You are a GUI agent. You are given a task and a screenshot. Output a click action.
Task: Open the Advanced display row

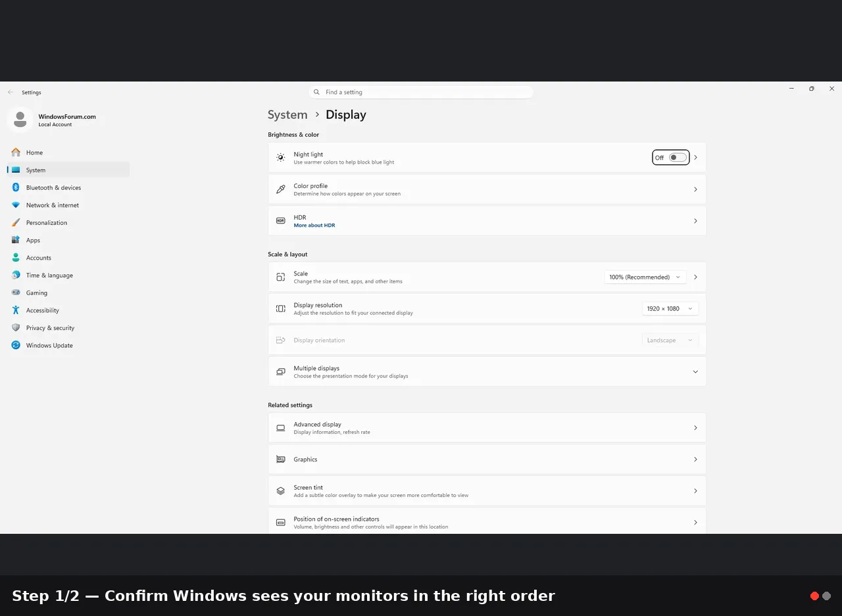coord(487,428)
